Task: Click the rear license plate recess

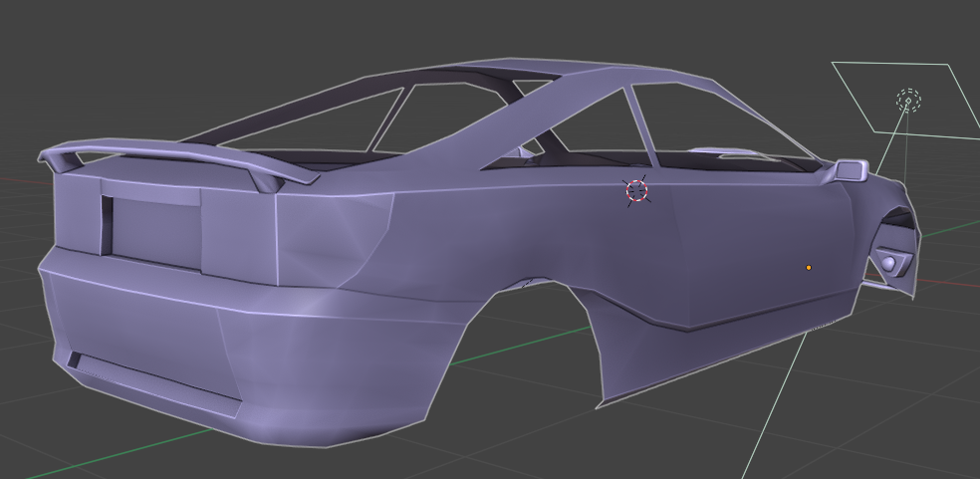Action: pos(155,231)
